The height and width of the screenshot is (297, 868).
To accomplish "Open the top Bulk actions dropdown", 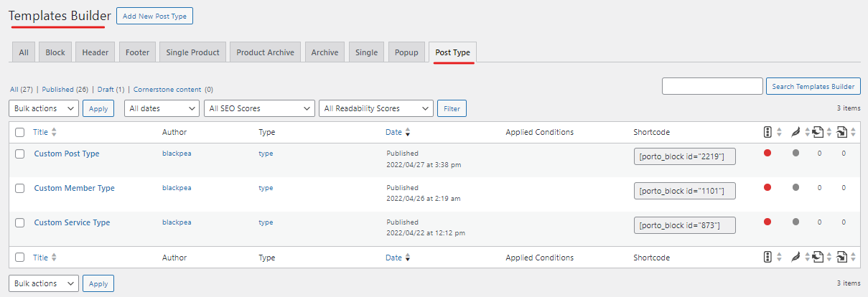I will point(44,108).
